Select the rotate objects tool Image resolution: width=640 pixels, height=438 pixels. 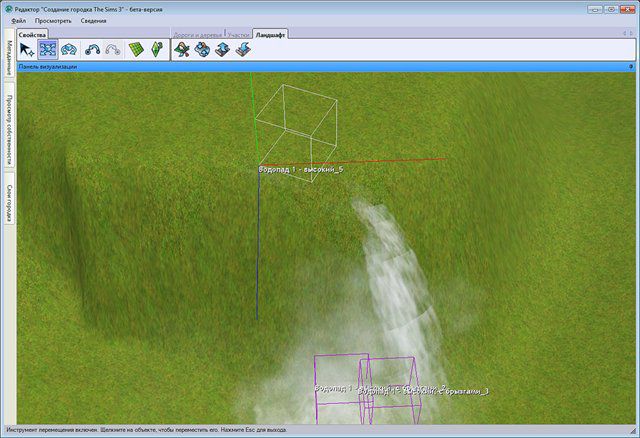(x=69, y=49)
